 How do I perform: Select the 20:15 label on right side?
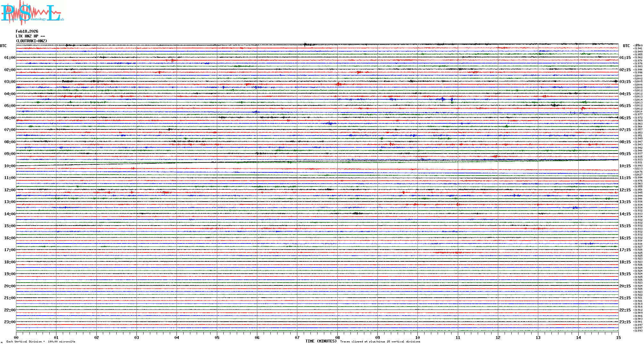point(625,286)
